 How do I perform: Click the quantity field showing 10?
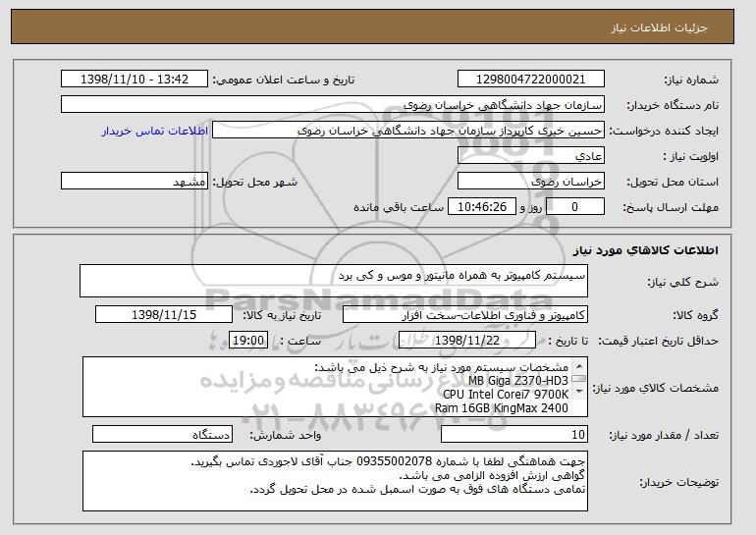coord(514,434)
